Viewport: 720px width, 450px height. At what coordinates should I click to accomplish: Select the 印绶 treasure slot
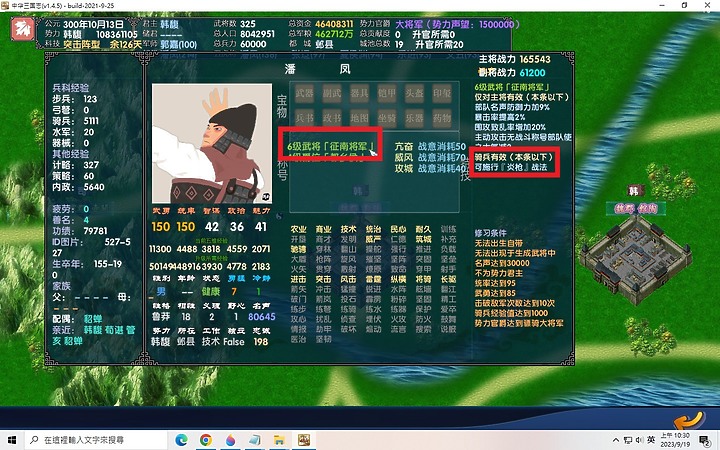click(x=442, y=93)
